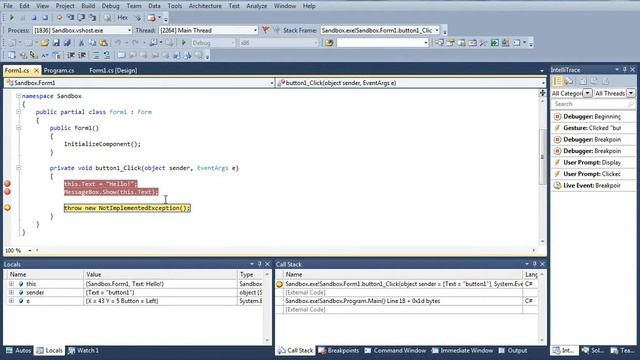Select IntelliTrace event 'Gesture: Clicked'

click(x=593, y=128)
